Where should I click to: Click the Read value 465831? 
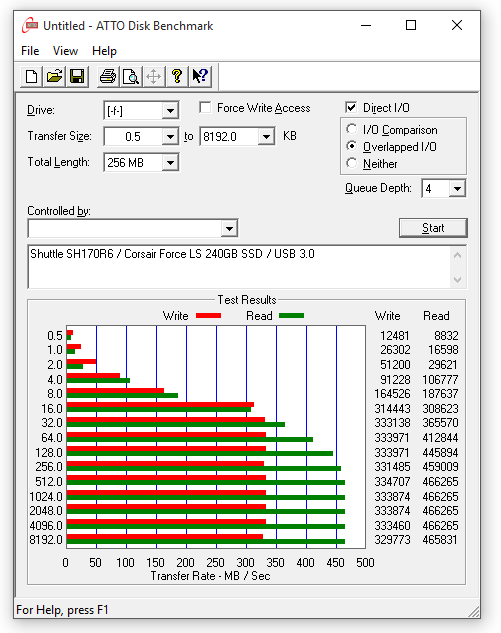pyautogui.click(x=440, y=540)
